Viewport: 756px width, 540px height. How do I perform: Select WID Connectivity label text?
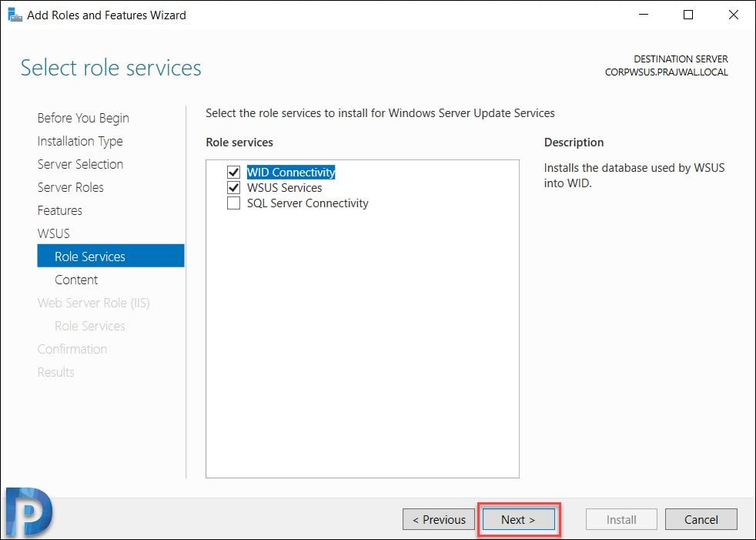pos(291,173)
